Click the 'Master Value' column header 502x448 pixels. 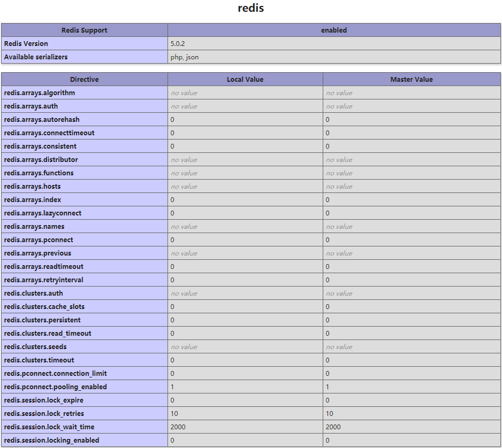(x=412, y=79)
